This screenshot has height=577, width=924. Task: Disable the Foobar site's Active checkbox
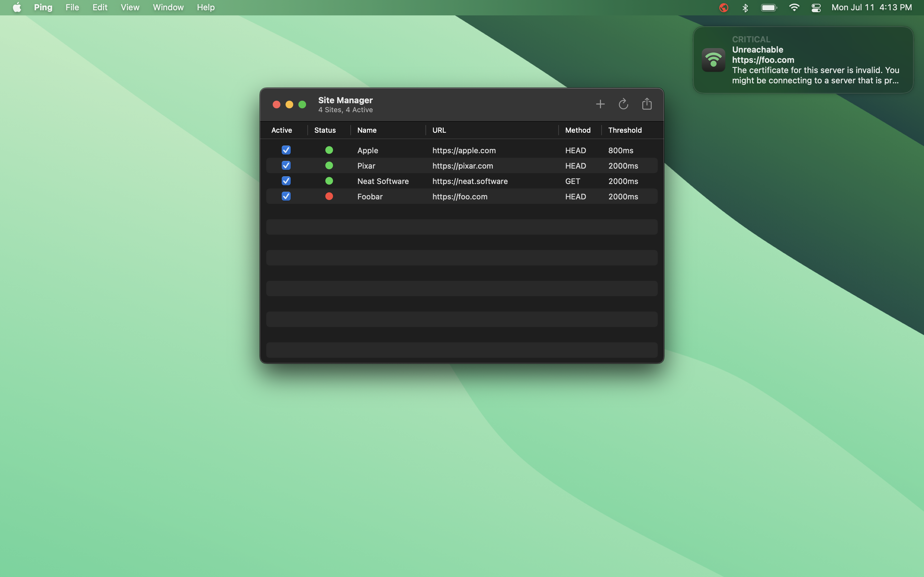coord(286,196)
